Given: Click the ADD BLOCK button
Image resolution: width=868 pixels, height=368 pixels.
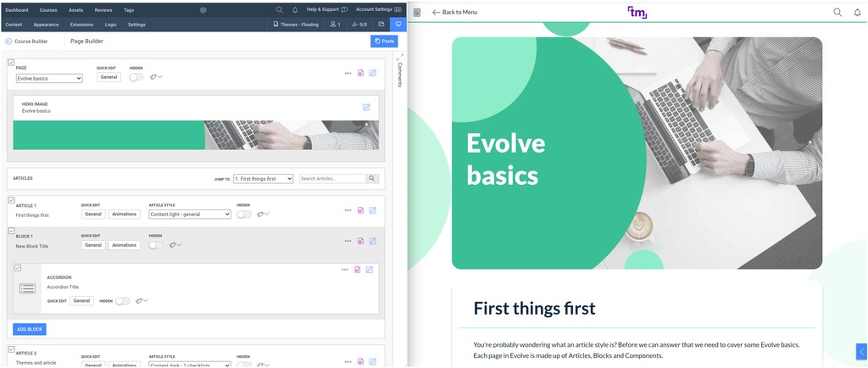Looking at the screenshot, I should click(x=30, y=329).
